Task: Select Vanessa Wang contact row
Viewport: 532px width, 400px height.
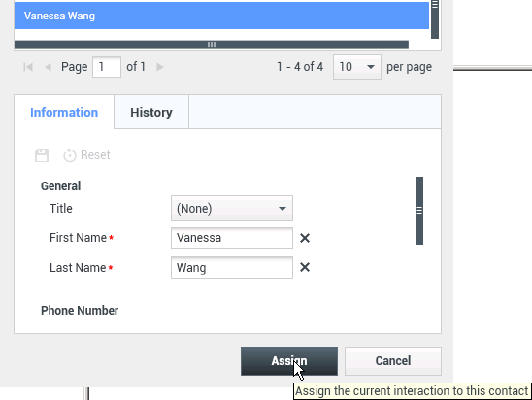Action: tap(221, 16)
